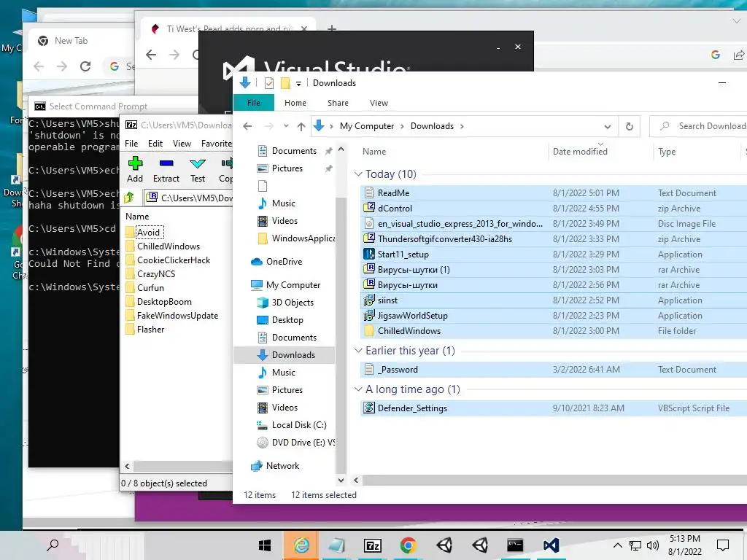Image resolution: width=747 pixels, height=560 pixels.
Task: Expand the Downloads breadcrumb chevron
Action: point(462,126)
